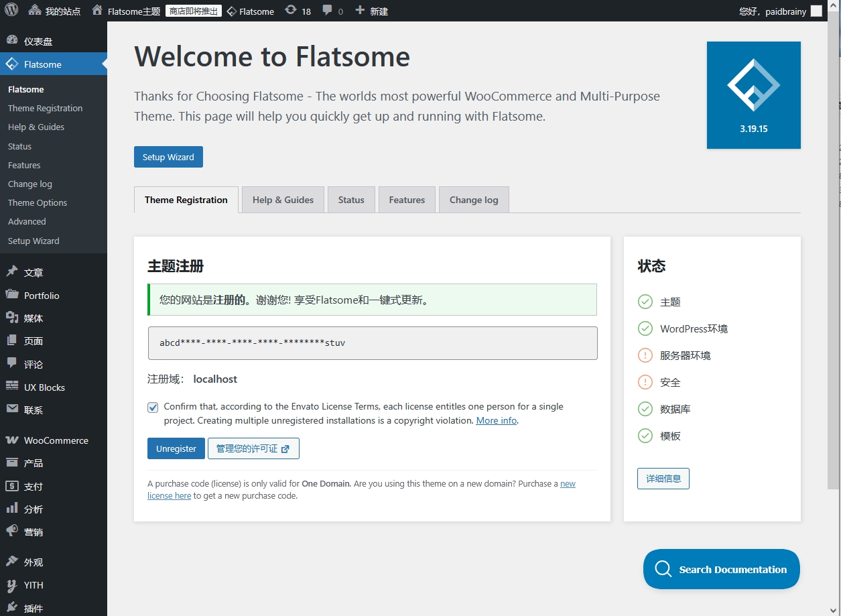Click the Flatsome 3.19.15 logo tile
The image size is (841, 616).
pyautogui.click(x=754, y=95)
